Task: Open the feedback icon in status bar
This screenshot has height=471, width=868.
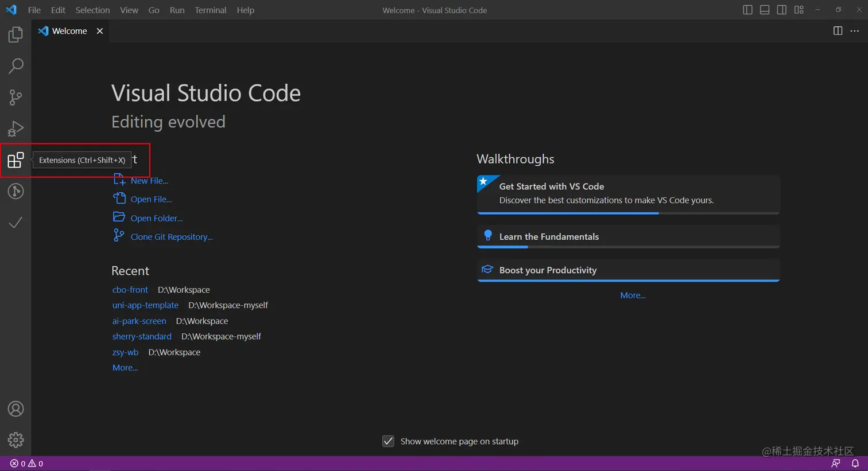Action: point(836,464)
